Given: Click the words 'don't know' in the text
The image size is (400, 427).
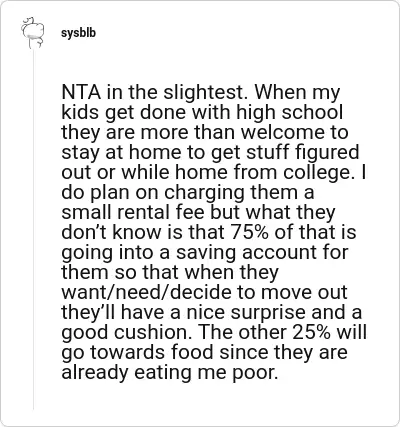Looking at the screenshot, I should 111,232.
